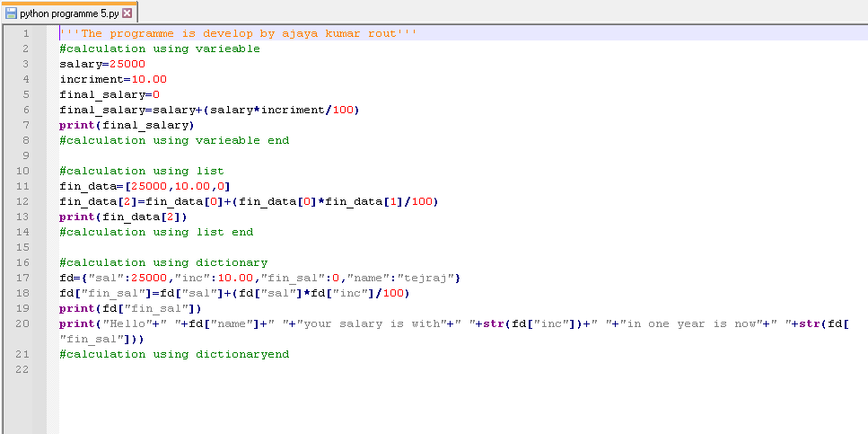Viewport: 868px width, 434px height.
Task: Click the '#calculation using list' comment
Action: tap(142, 171)
